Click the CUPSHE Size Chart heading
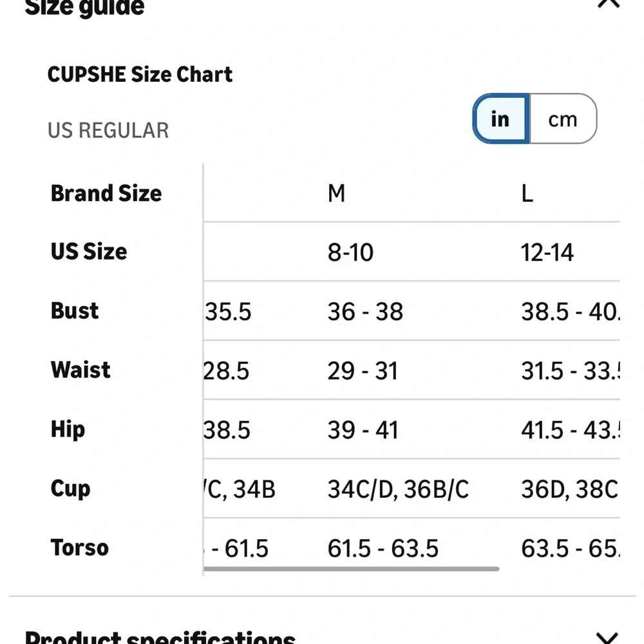The height and width of the screenshot is (644, 644). (140, 74)
